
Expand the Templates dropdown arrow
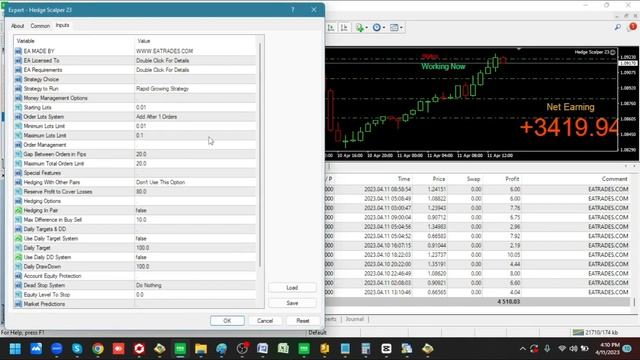[x=401, y=28]
